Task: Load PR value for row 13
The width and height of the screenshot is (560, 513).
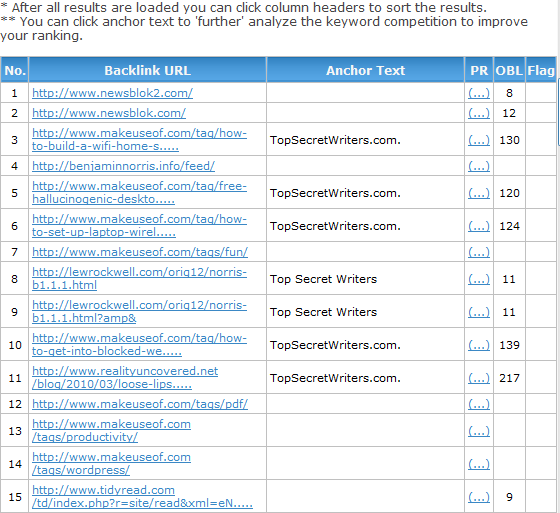Action: click(479, 431)
